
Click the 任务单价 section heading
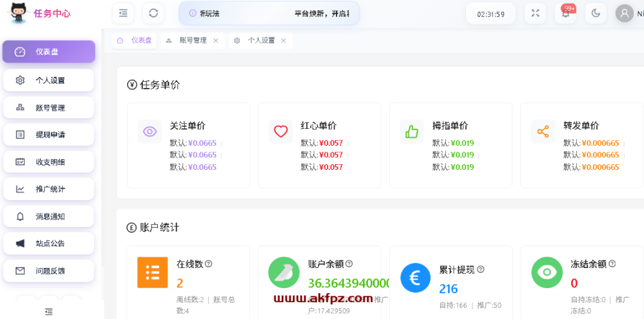(x=160, y=85)
